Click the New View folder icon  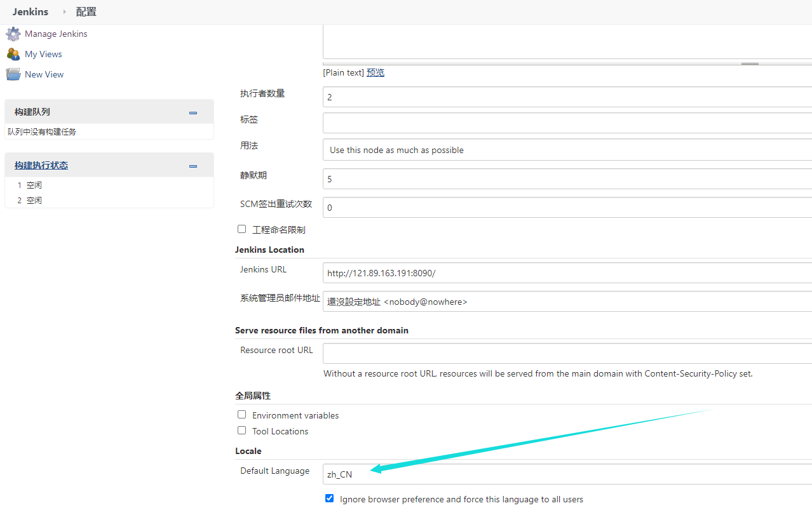click(13, 75)
